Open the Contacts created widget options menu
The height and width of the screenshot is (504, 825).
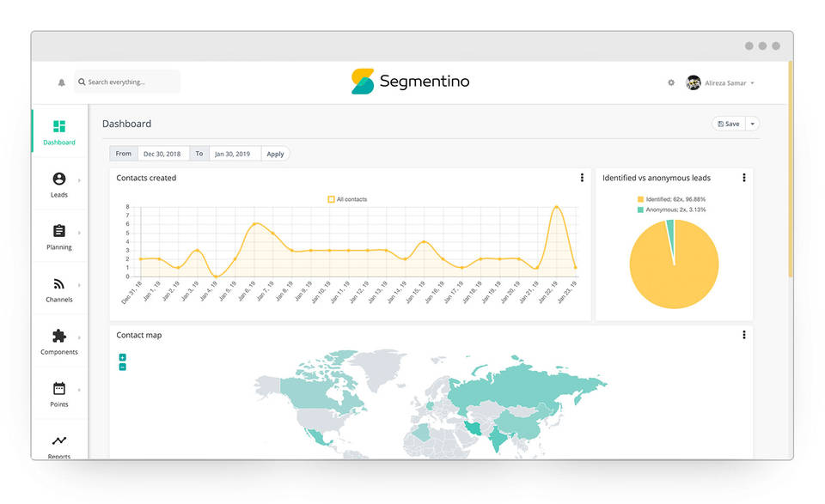[x=582, y=178]
